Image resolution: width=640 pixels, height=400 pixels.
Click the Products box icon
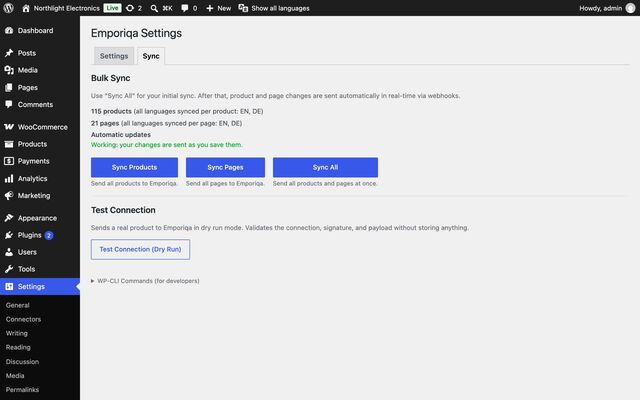[x=9, y=144]
